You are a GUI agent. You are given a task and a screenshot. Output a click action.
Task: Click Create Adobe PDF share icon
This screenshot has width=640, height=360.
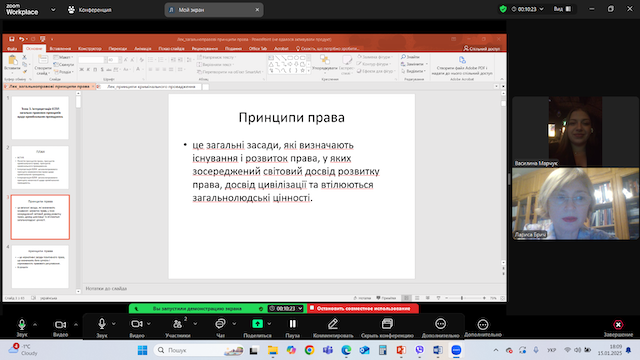(462, 60)
